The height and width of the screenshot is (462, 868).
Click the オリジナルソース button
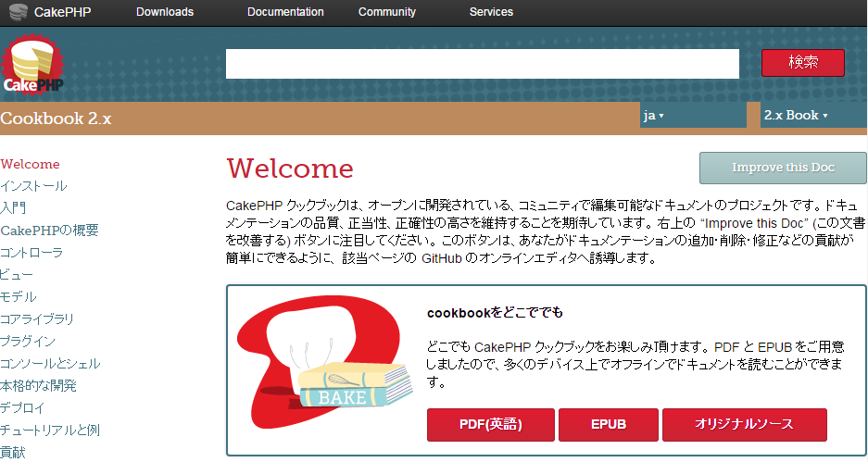click(x=745, y=424)
